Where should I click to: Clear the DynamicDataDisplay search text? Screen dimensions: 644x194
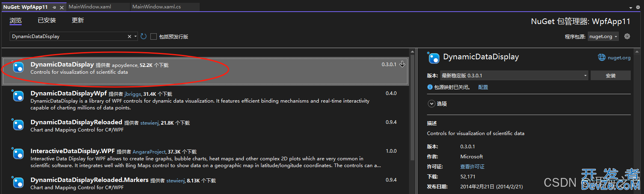pos(130,36)
